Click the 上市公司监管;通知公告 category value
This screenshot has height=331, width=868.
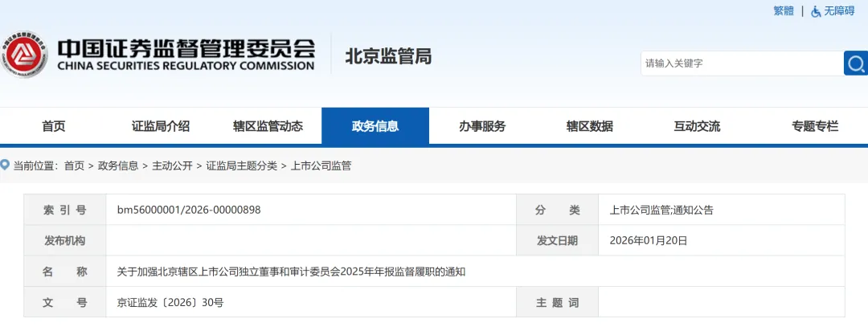point(661,210)
